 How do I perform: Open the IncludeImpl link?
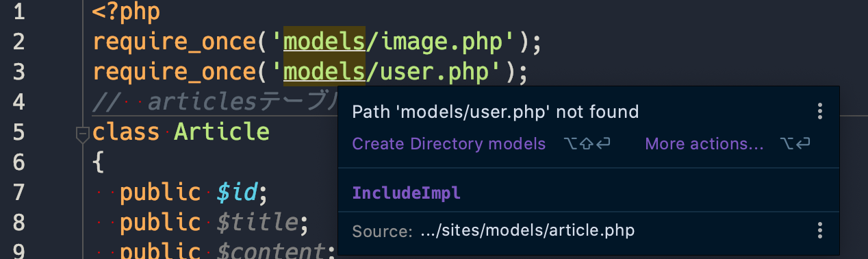pyautogui.click(x=406, y=193)
